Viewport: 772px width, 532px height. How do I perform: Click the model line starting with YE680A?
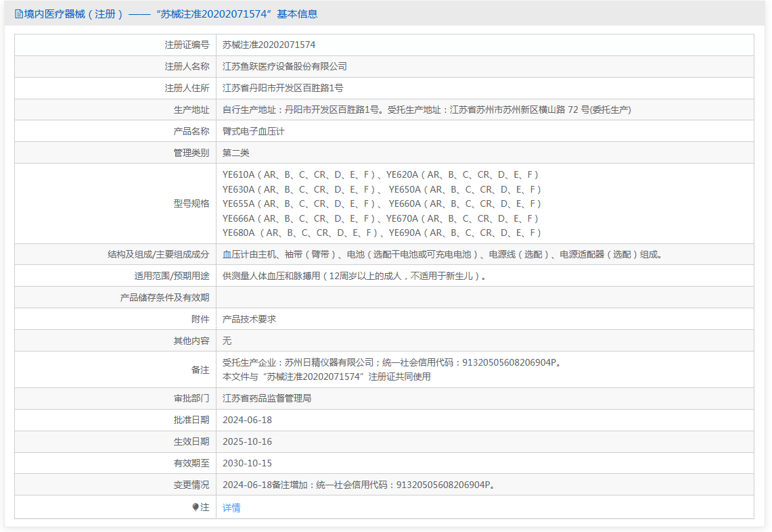pyautogui.click(x=382, y=233)
